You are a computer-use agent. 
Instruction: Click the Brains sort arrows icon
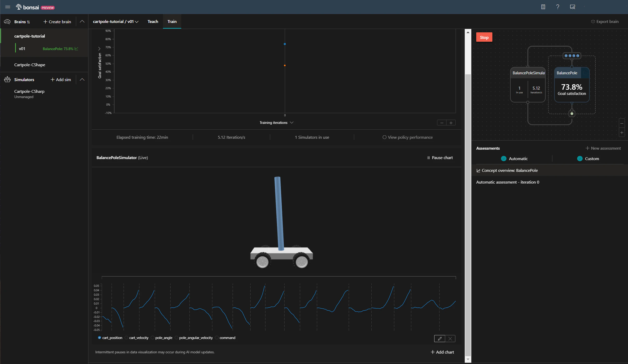coord(28,22)
